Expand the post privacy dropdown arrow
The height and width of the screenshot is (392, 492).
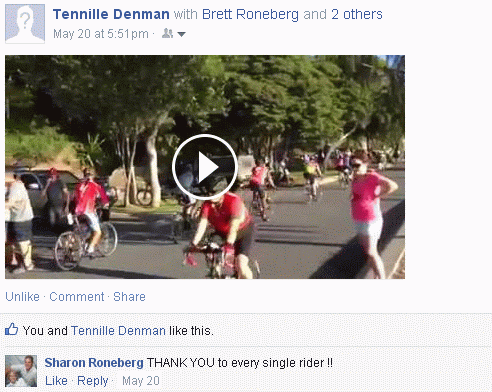(182, 34)
